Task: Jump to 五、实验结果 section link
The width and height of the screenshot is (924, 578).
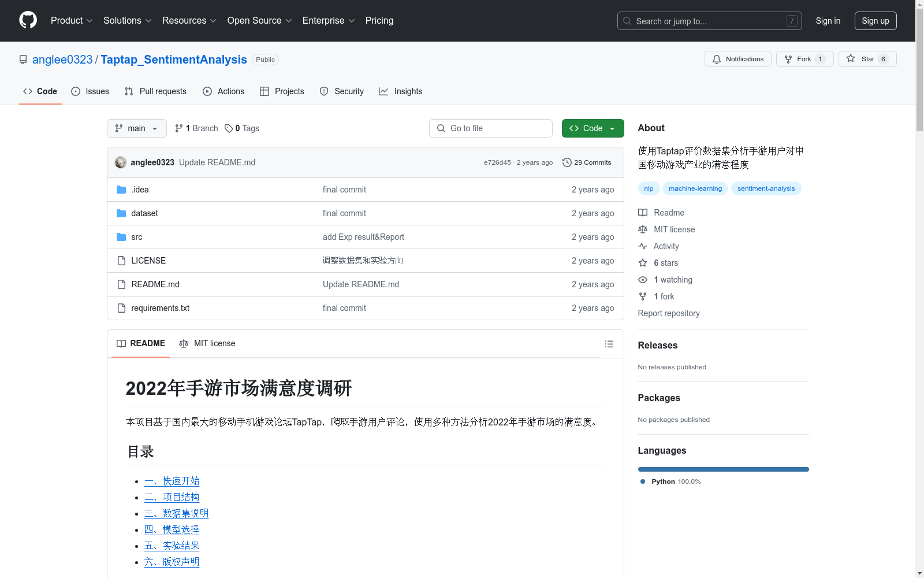Action: 172,546
